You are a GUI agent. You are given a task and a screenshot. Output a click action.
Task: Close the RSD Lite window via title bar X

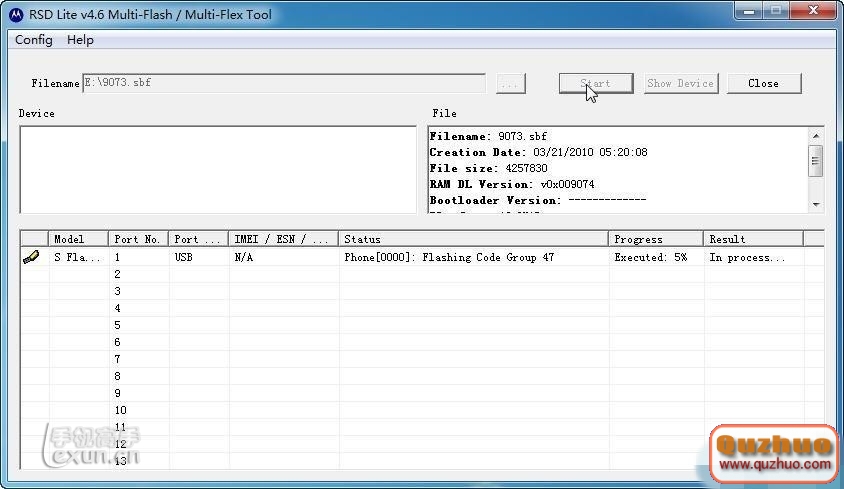click(x=813, y=11)
